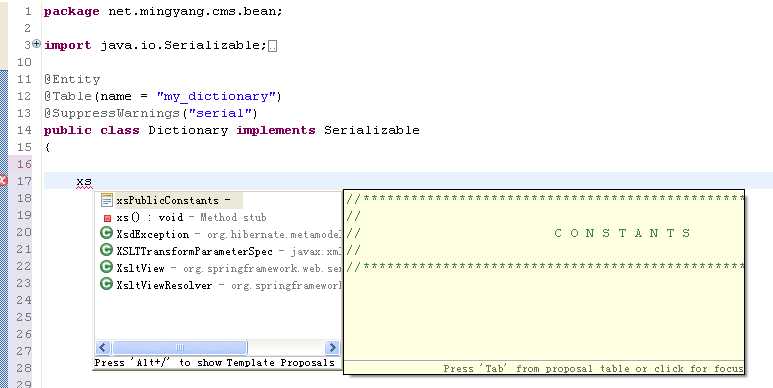The height and width of the screenshot is (388, 773).
Task: Click the 'Press Alt+/ to show Template Proposals' status text
Action: (x=214, y=363)
